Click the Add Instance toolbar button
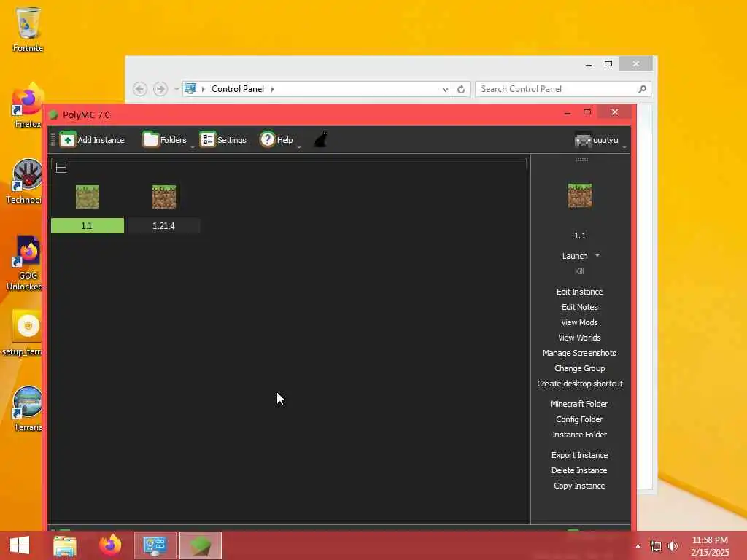747x560 pixels. pyautogui.click(x=93, y=140)
